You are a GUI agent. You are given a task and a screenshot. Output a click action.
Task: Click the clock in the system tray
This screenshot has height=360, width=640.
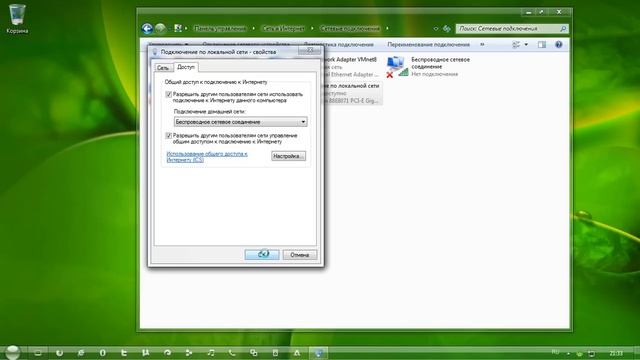616,353
